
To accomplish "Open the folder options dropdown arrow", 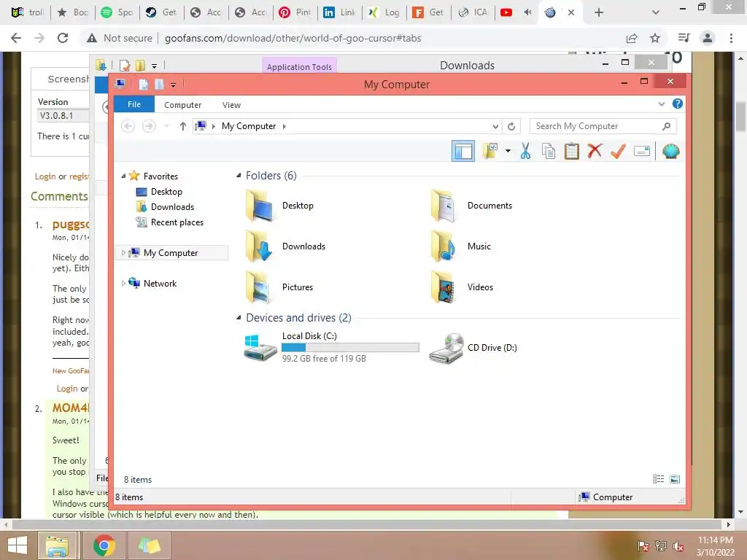I will point(508,152).
